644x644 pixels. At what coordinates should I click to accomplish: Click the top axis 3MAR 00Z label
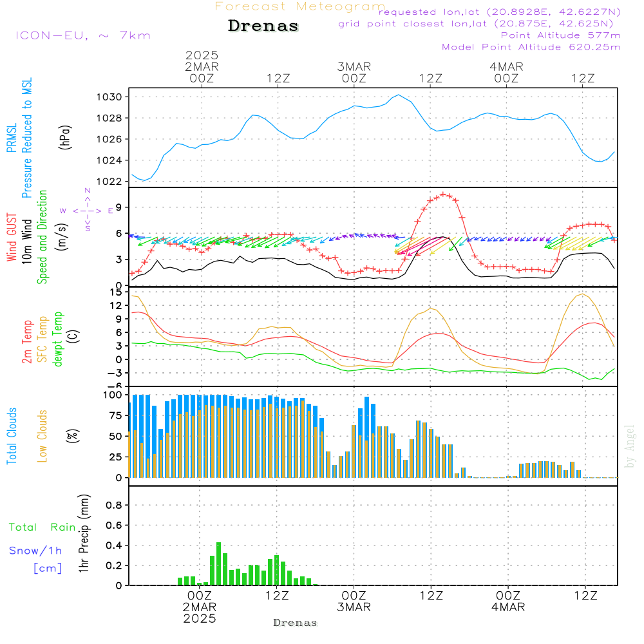354,73
